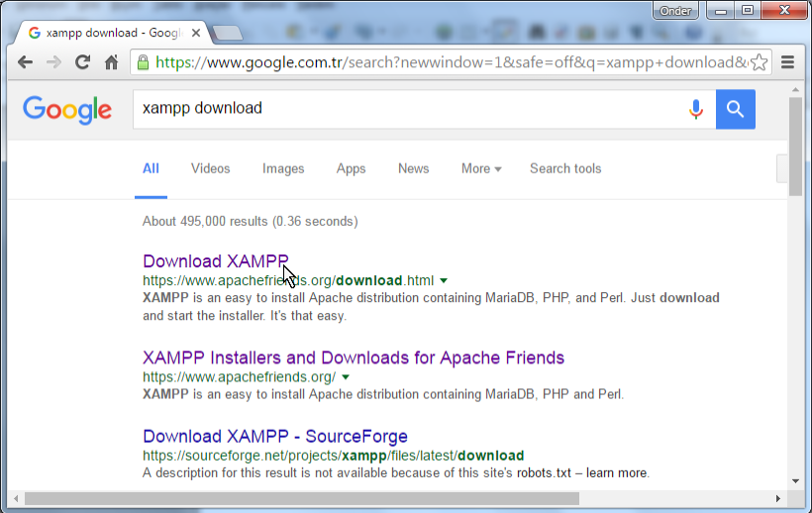
Task: Click the Onder profile button
Action: [x=675, y=11]
